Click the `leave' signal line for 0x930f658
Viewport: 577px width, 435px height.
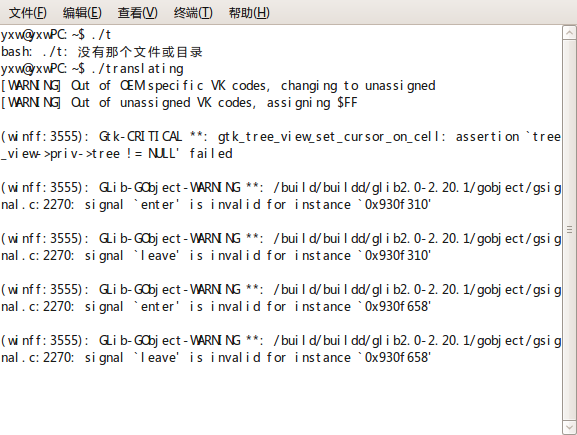(x=281, y=349)
